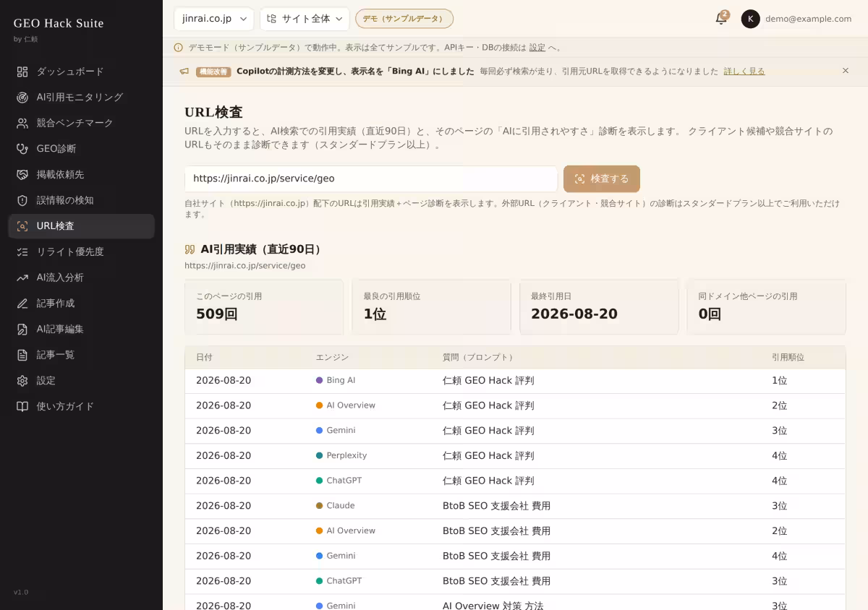Click the 機能改善 tag in banner
The width and height of the screenshot is (868, 610).
(x=213, y=72)
